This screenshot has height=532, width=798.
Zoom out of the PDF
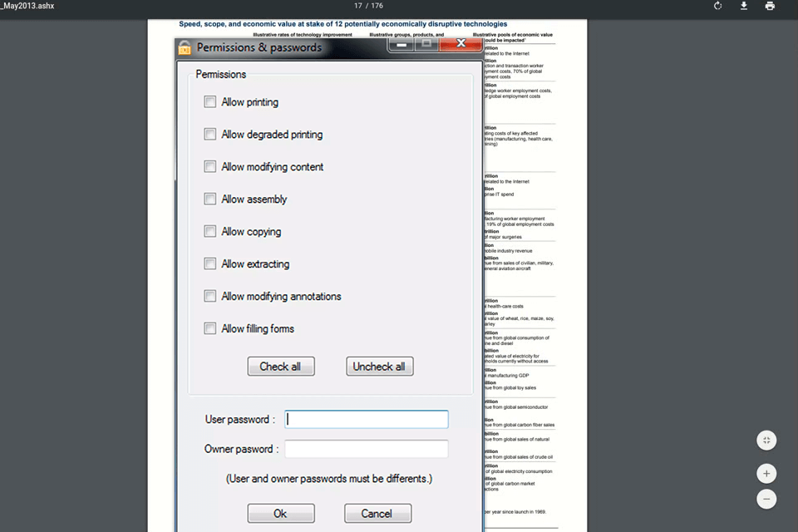pyautogui.click(x=766, y=499)
